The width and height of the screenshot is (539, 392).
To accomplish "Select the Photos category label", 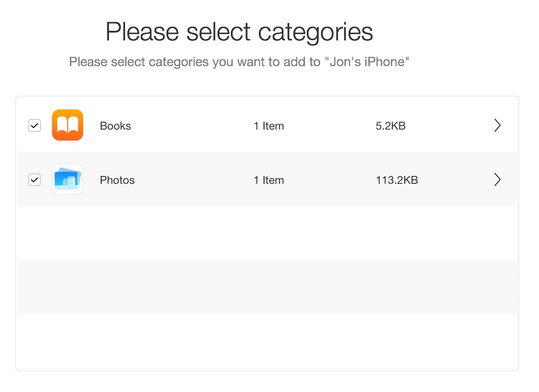I will [x=117, y=180].
